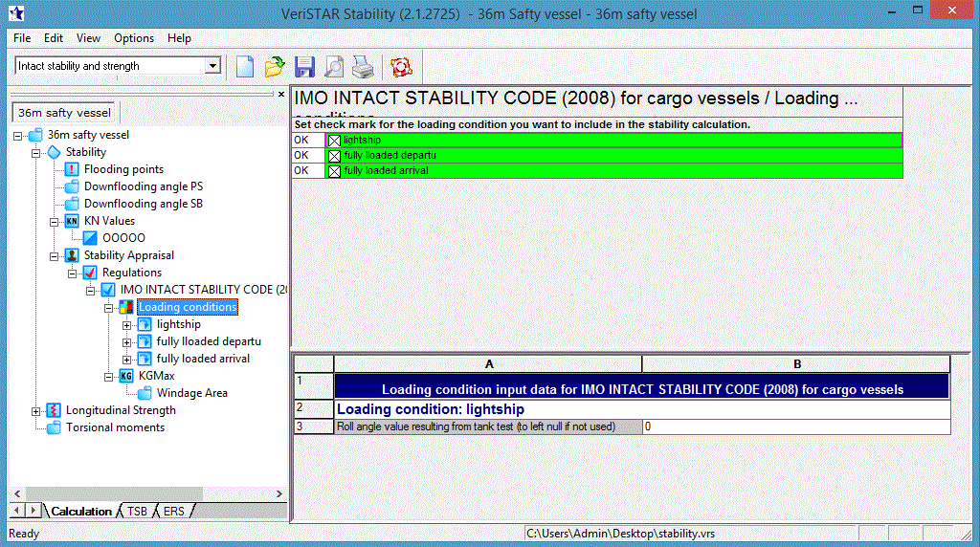The width and height of the screenshot is (980, 547).
Task: Select Flooding points in the tree
Action: coord(123,169)
